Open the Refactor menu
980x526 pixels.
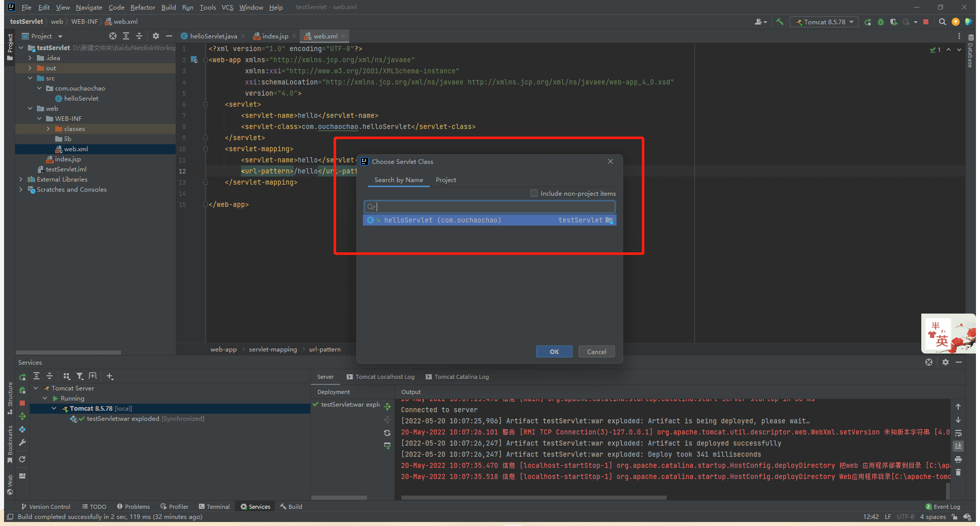point(143,7)
